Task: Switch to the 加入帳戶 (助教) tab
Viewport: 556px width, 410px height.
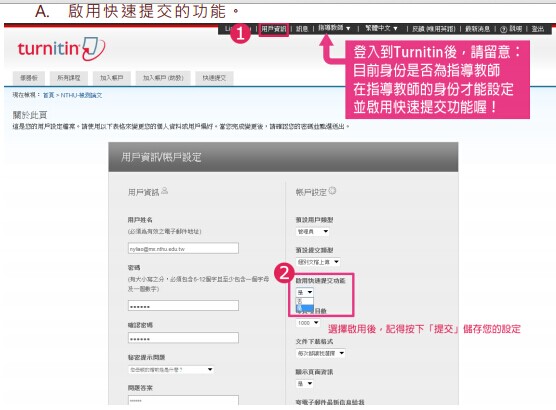Action: 163,78
